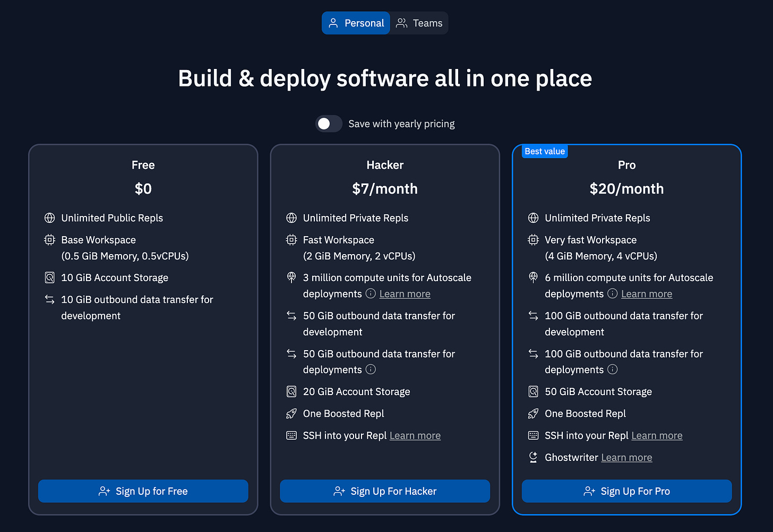Click the $0 price text
773x532 pixels.
pyautogui.click(x=143, y=189)
